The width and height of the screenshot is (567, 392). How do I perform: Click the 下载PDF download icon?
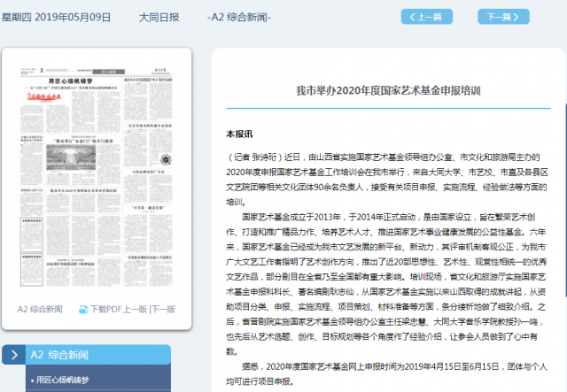point(83,310)
